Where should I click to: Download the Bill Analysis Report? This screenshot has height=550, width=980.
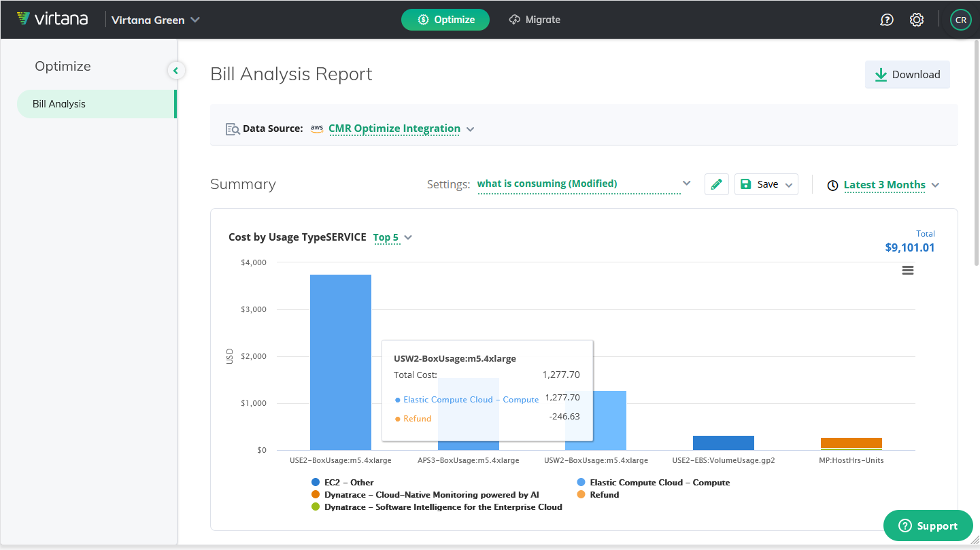(907, 75)
